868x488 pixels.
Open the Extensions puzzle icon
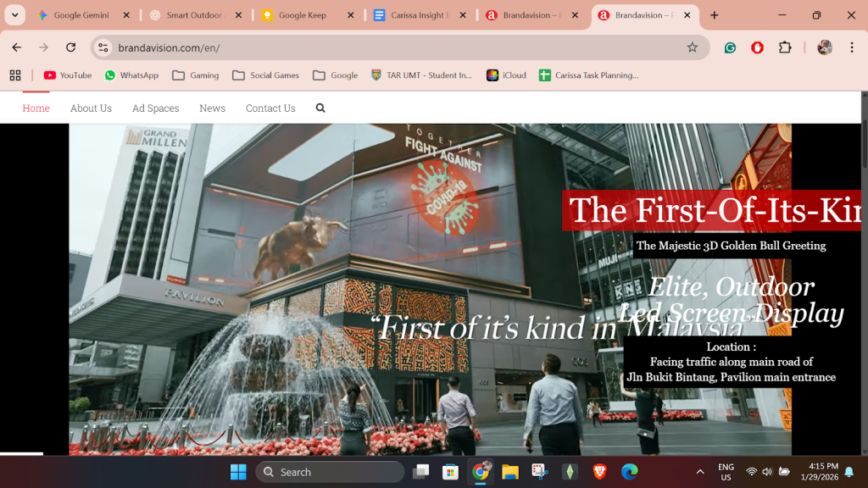785,47
